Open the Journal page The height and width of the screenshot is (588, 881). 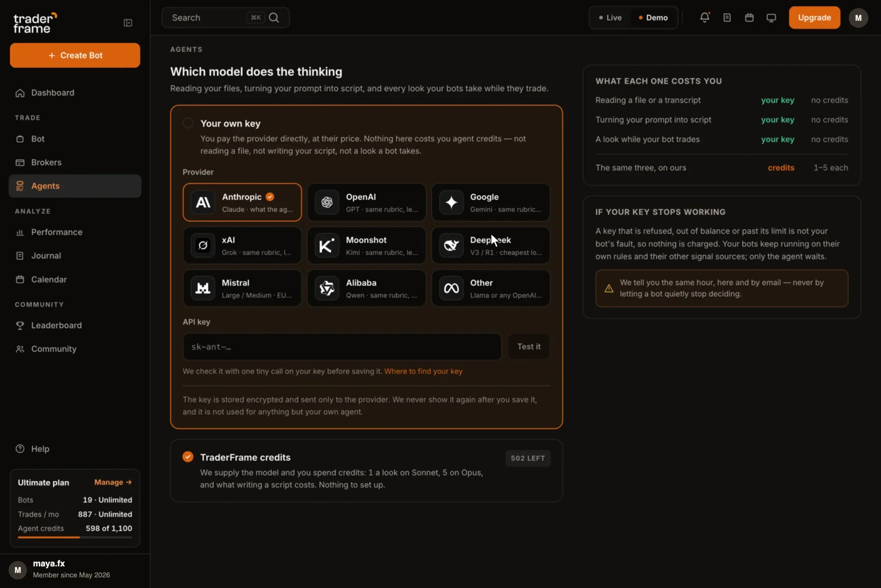(75, 256)
